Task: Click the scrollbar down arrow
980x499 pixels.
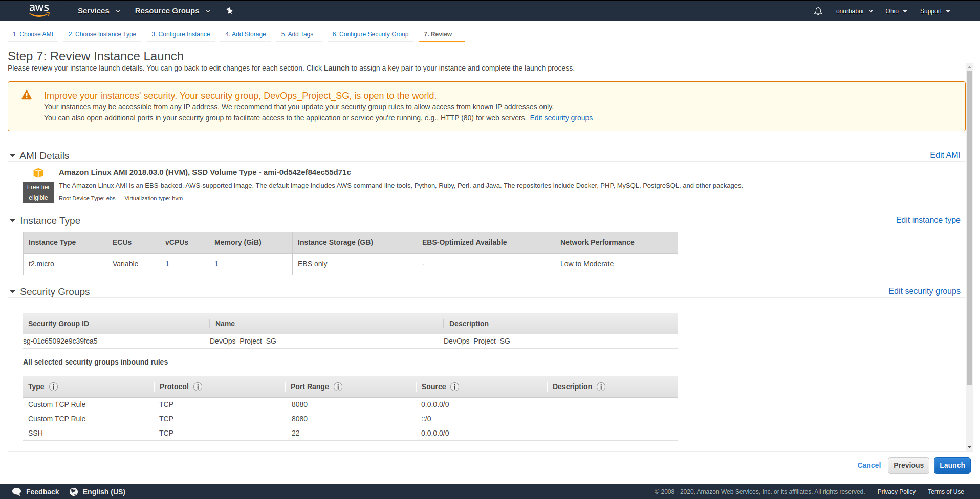Action: [969, 447]
